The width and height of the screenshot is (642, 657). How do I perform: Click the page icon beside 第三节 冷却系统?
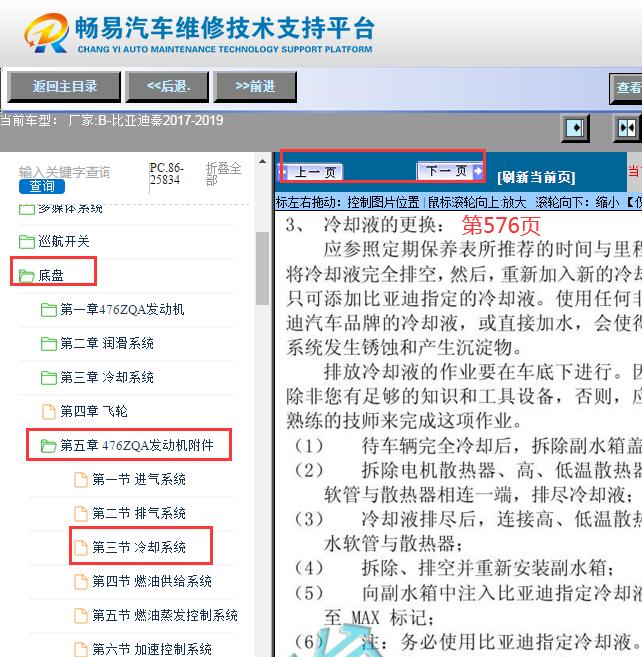(x=80, y=547)
